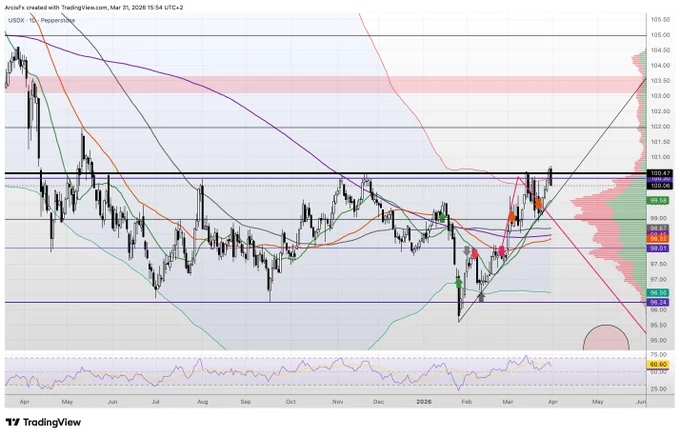Image resolution: width=680 pixels, height=437 pixels.
Task: Select the black 100.47 price label
Action: [659, 173]
